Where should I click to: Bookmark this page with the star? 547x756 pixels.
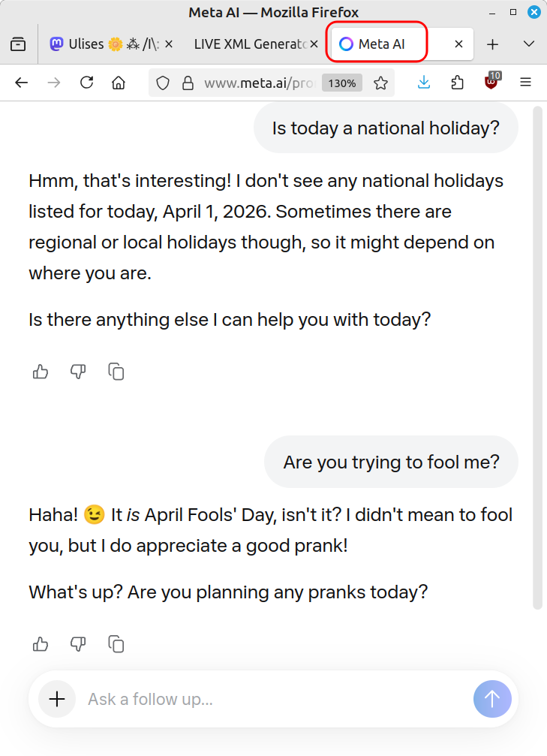point(380,83)
